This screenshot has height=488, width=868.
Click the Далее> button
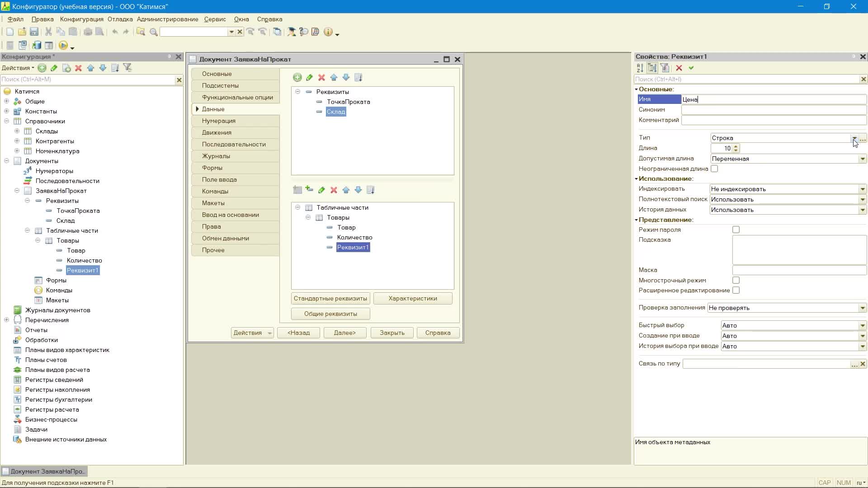pyautogui.click(x=345, y=333)
